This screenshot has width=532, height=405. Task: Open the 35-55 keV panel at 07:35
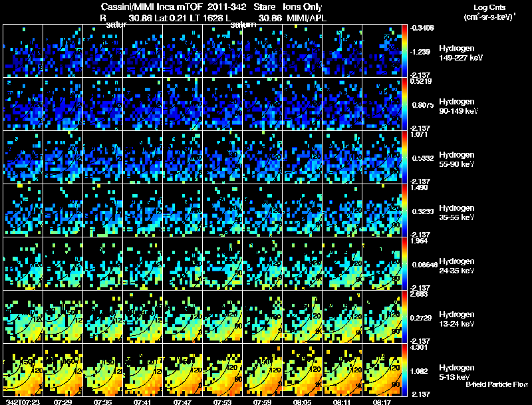point(103,211)
